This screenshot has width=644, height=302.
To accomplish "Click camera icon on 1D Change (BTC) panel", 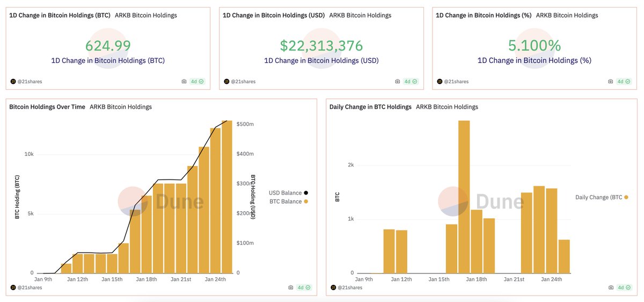I will (x=184, y=82).
